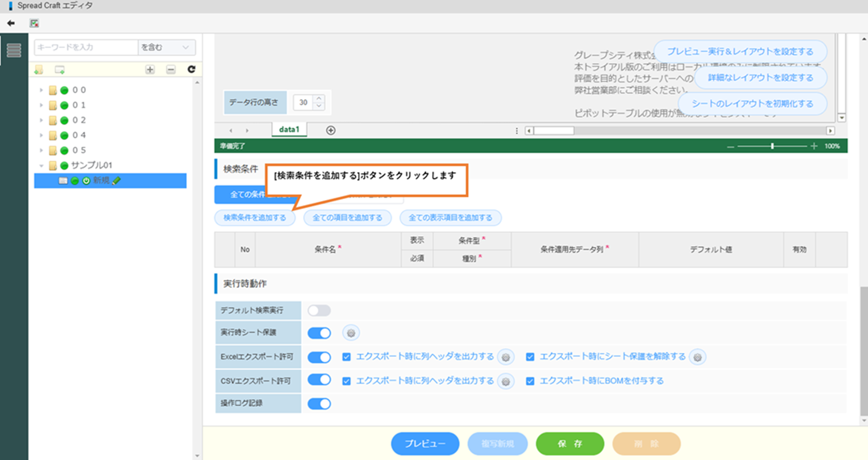Click the refresh tree icon
Viewport: 868px width, 460px height.
click(x=191, y=70)
